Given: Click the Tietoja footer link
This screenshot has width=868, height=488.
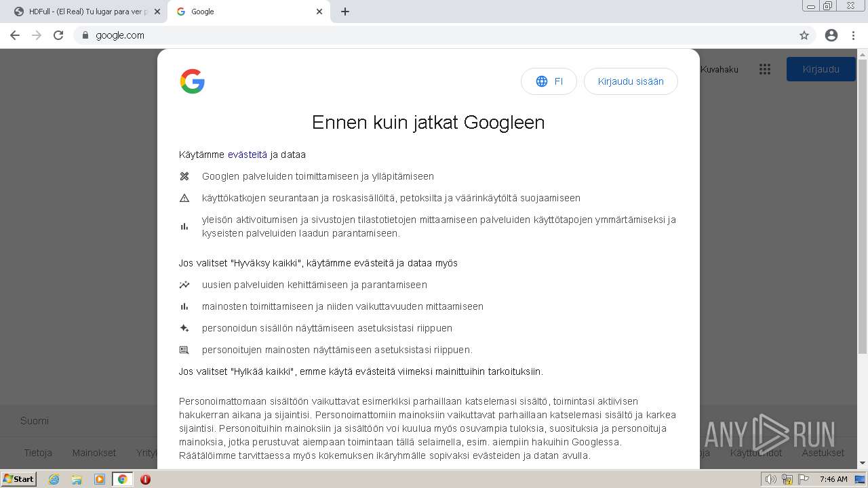Looking at the screenshot, I should tap(38, 453).
